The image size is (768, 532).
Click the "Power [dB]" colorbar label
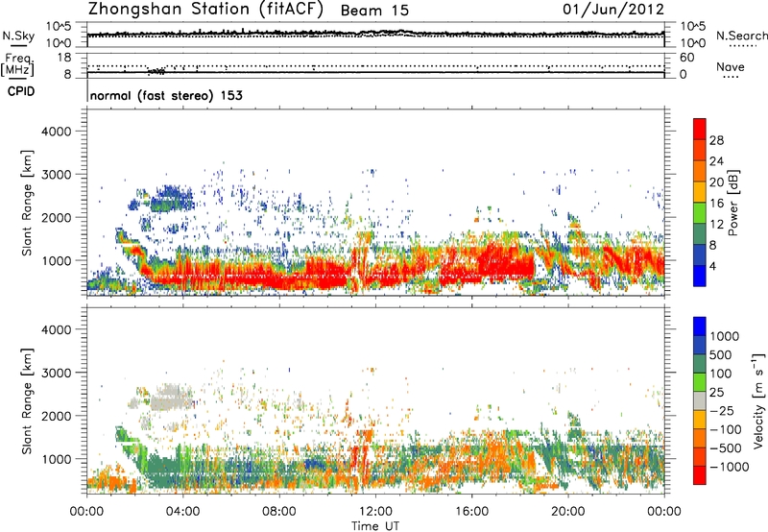pos(732,203)
